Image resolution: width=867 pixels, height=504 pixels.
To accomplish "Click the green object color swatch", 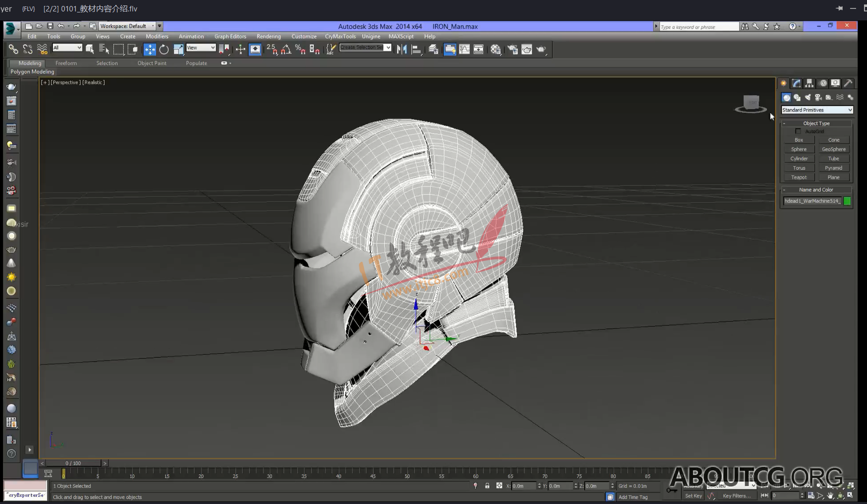I will pos(847,201).
